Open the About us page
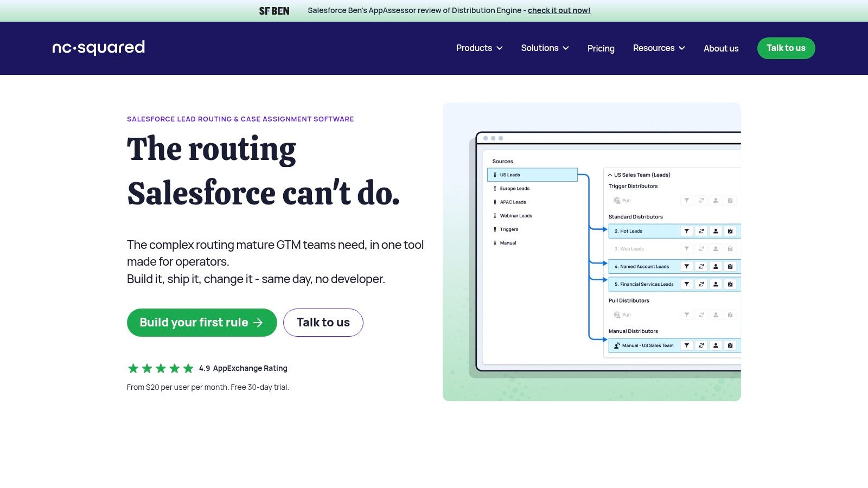Image resolution: width=868 pixels, height=488 pixels. point(721,48)
